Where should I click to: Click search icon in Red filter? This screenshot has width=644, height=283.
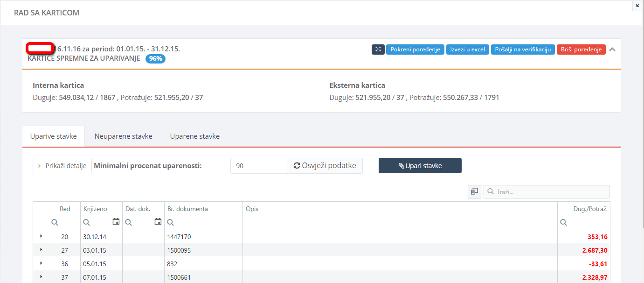(x=55, y=222)
